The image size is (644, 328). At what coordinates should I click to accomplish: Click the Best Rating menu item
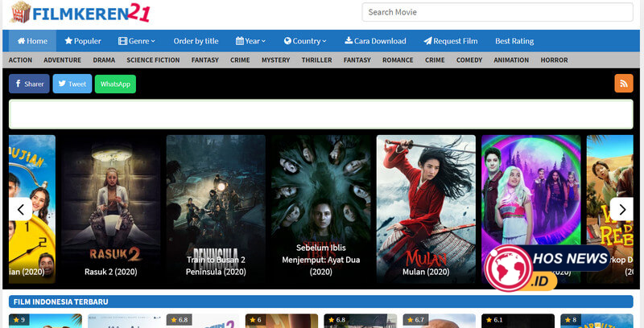click(514, 41)
